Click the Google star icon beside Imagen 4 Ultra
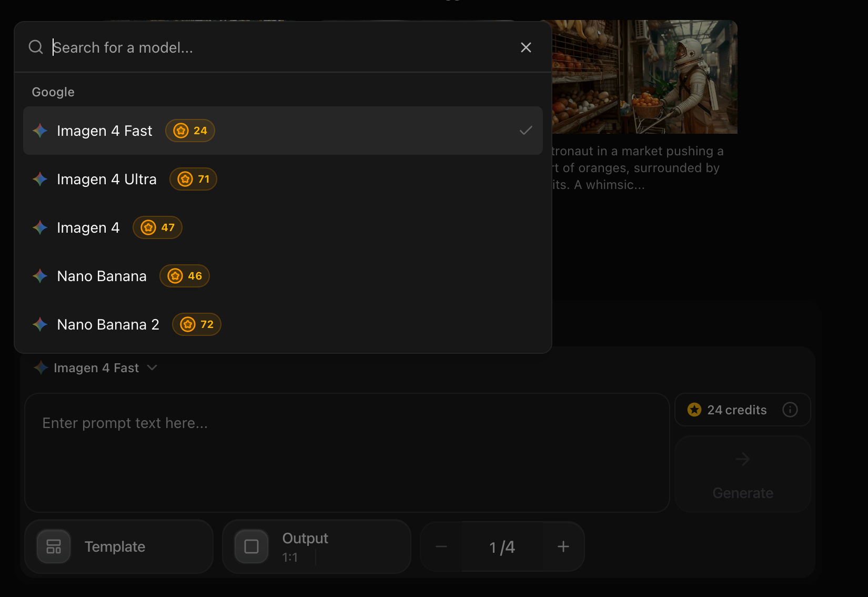This screenshot has width=868, height=597. [x=40, y=179]
